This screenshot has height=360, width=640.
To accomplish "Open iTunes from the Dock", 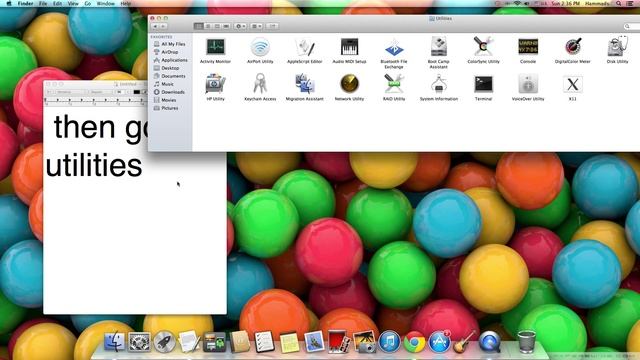I will pos(389,342).
